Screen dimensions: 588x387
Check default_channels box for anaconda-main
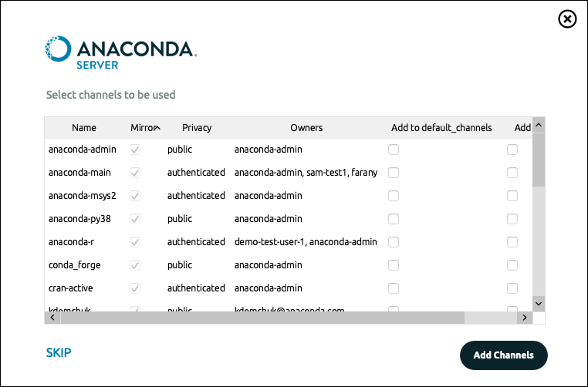pyautogui.click(x=394, y=173)
